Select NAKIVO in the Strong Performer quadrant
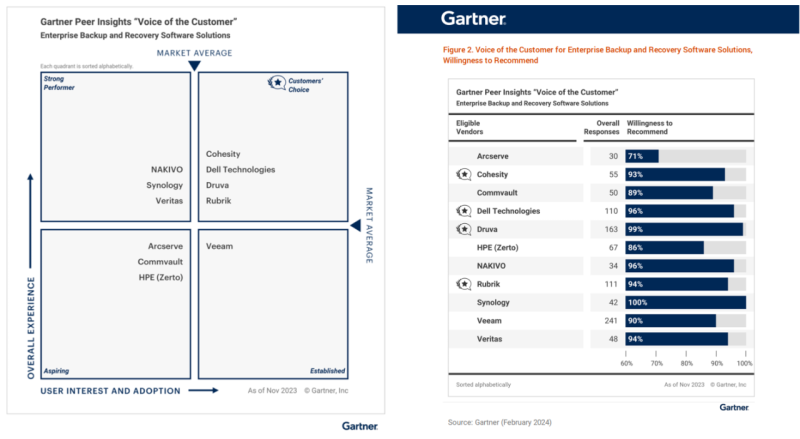Image resolution: width=800 pixels, height=439 pixels. [167, 169]
